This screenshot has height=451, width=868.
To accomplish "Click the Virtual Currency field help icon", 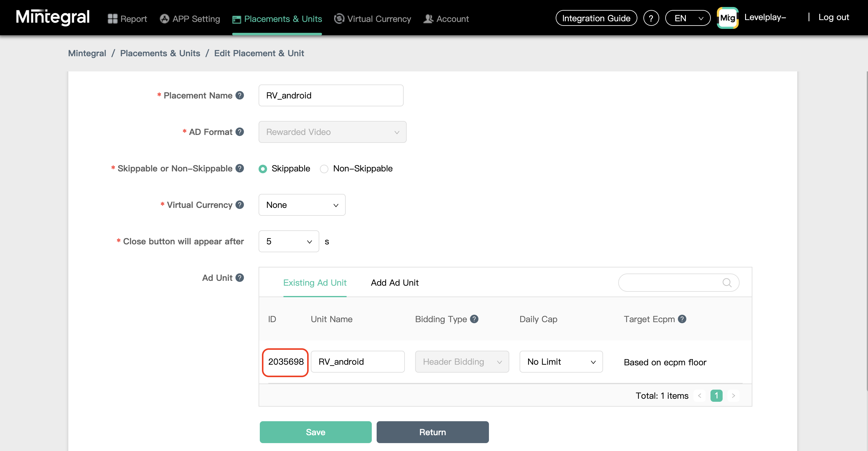I will tap(239, 205).
